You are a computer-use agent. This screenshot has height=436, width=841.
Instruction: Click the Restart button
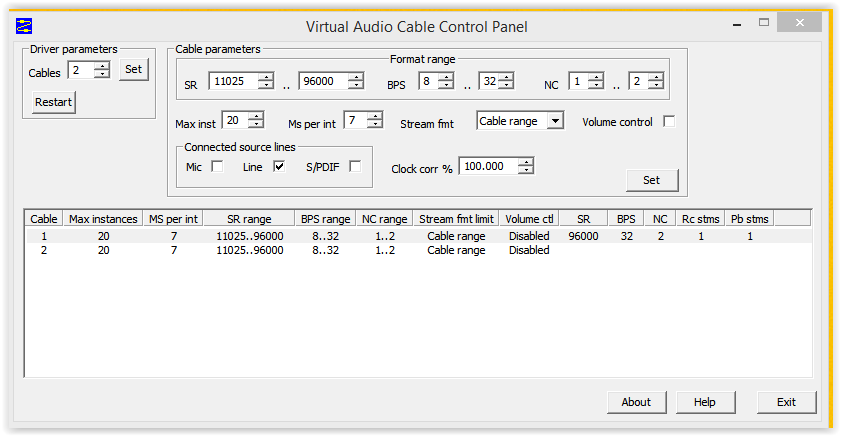click(54, 102)
